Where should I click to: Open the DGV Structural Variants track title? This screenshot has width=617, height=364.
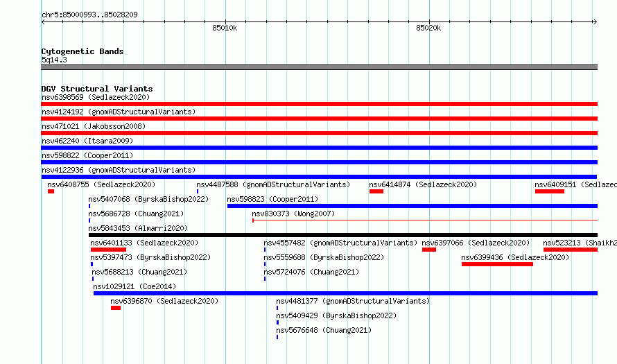pos(97,89)
